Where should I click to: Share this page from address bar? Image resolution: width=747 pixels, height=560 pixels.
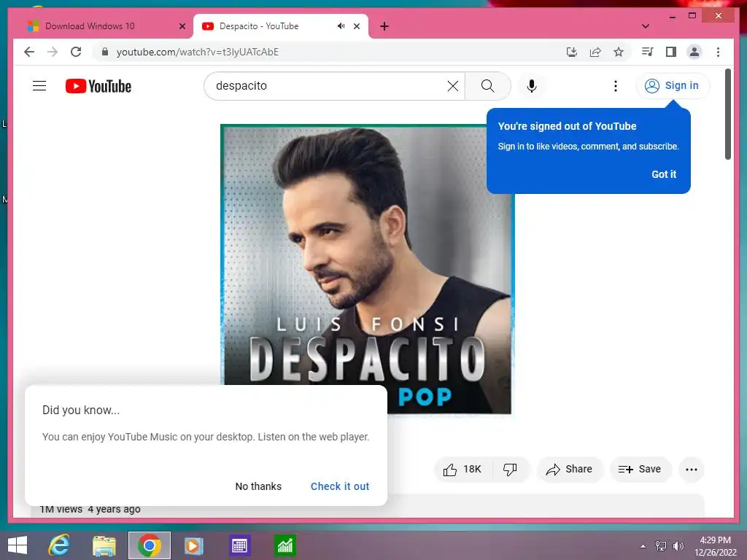(595, 52)
